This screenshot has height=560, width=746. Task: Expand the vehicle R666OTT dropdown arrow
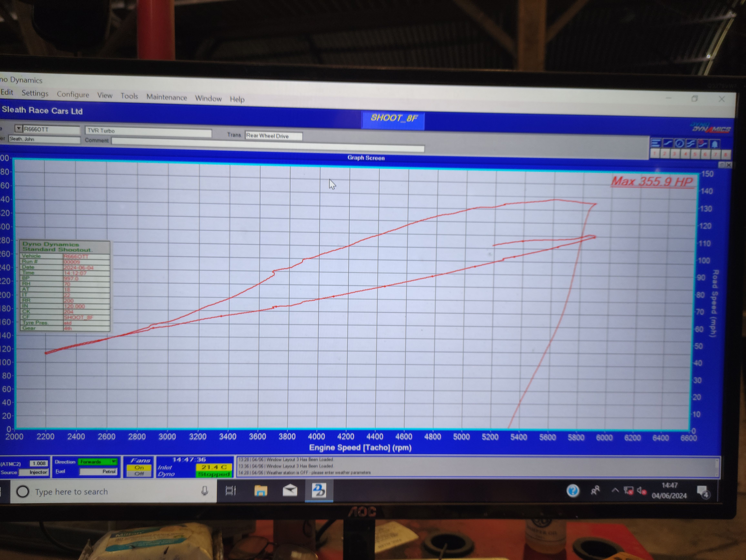click(19, 129)
